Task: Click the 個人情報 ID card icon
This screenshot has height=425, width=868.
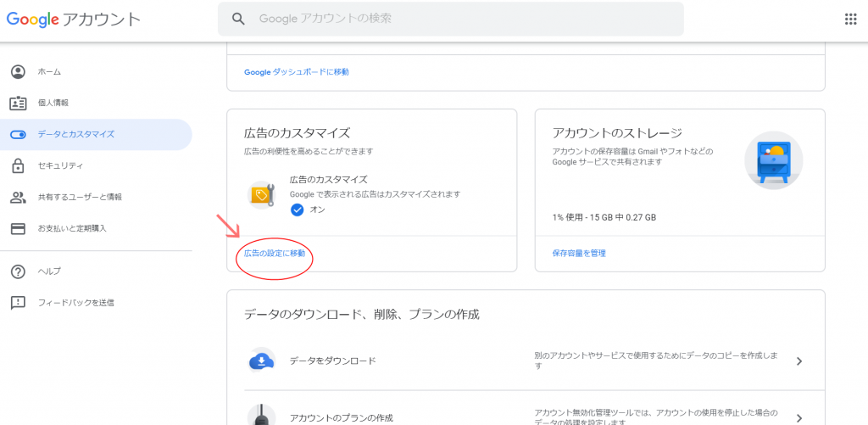Action: 19,103
